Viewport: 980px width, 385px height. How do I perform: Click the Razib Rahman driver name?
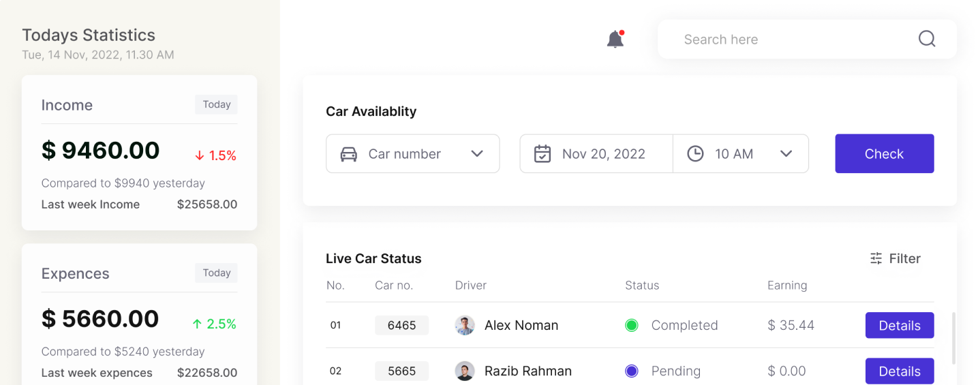[x=528, y=371]
